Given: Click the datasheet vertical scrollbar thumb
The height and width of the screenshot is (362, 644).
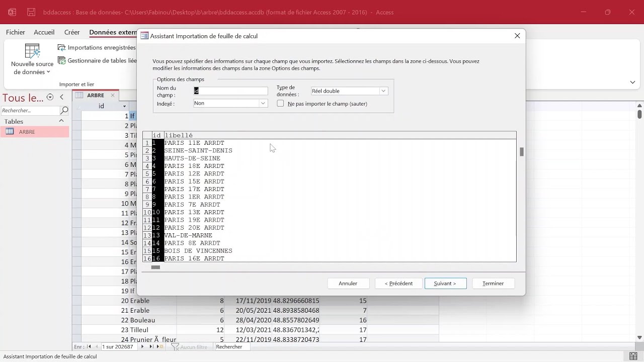Looking at the screenshot, I should [x=639, y=114].
